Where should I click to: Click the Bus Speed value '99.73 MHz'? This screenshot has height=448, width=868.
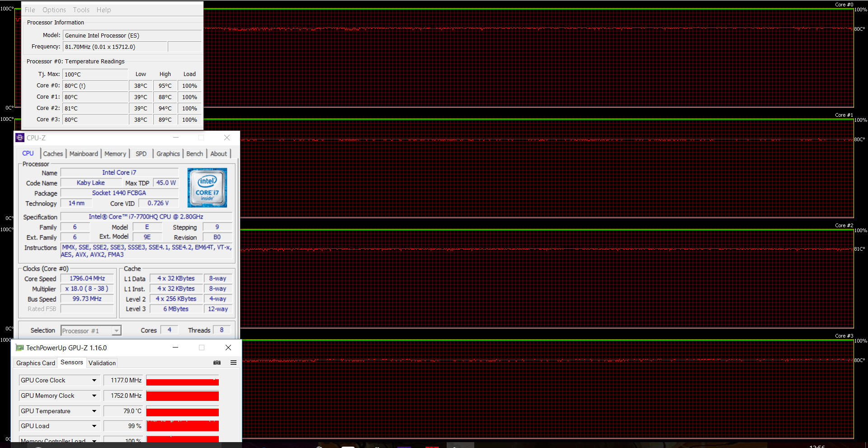point(87,299)
